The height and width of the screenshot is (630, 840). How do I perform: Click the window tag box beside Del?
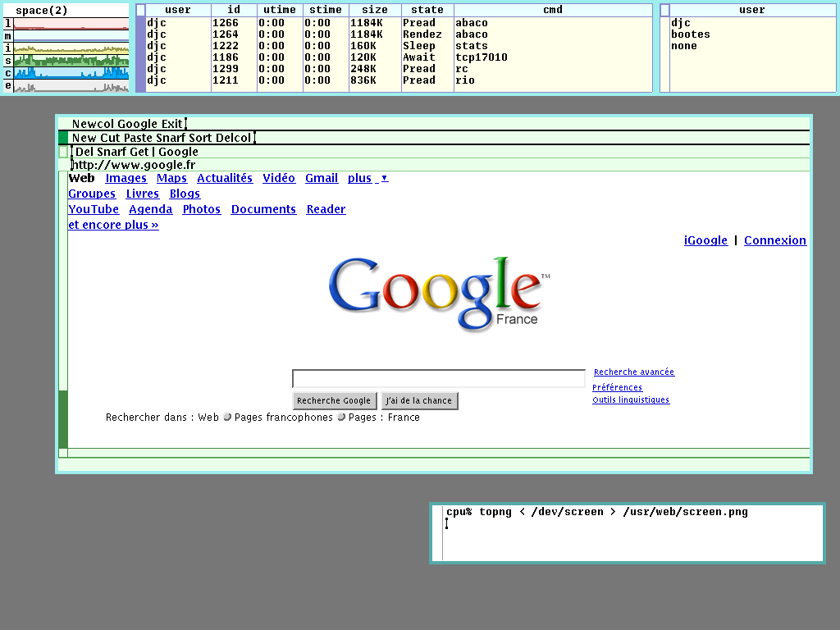(x=63, y=152)
